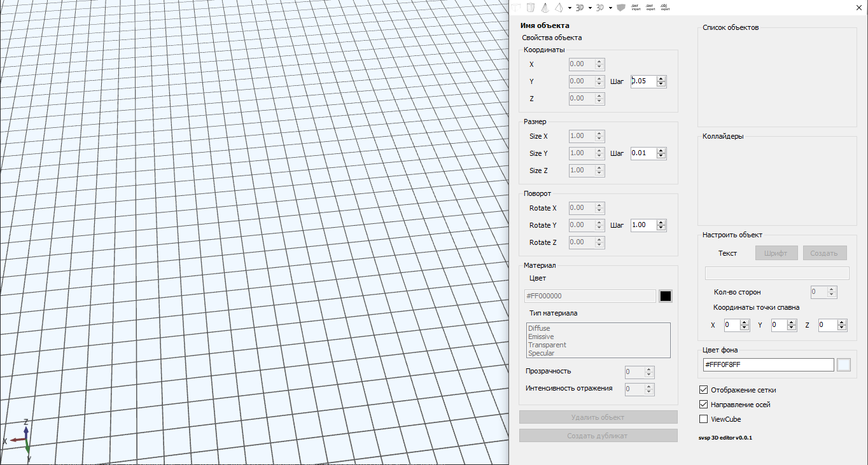Click the .swf export toolbar icon

coord(650,7)
